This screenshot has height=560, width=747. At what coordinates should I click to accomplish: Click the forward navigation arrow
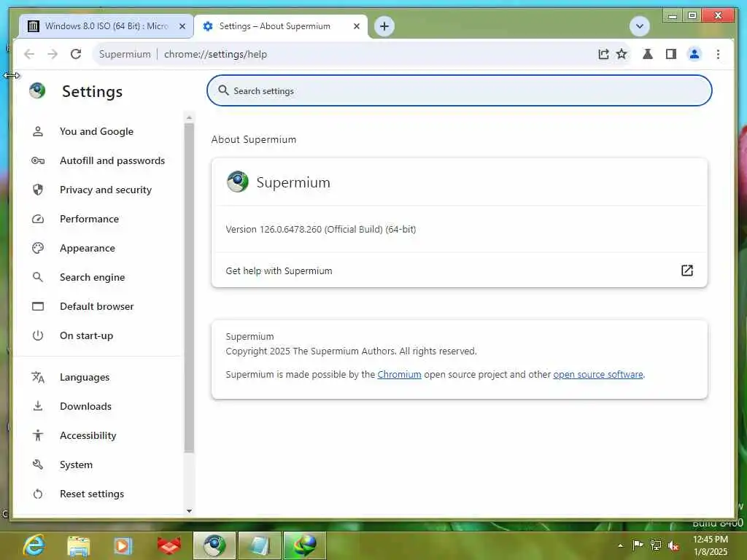pyautogui.click(x=53, y=54)
